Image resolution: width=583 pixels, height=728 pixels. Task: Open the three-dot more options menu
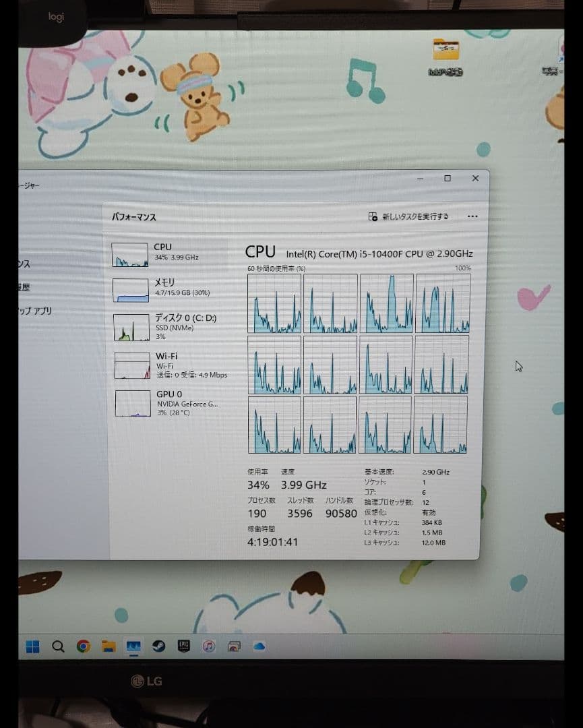pyautogui.click(x=472, y=216)
